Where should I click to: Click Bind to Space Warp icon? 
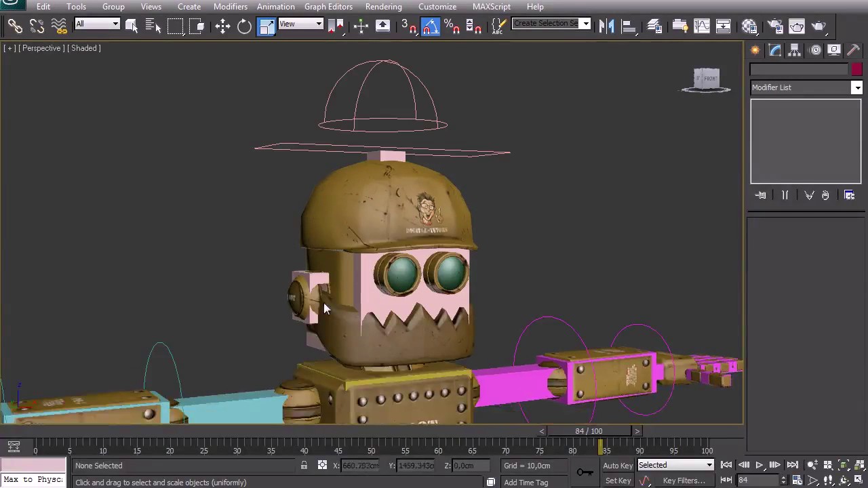click(59, 26)
